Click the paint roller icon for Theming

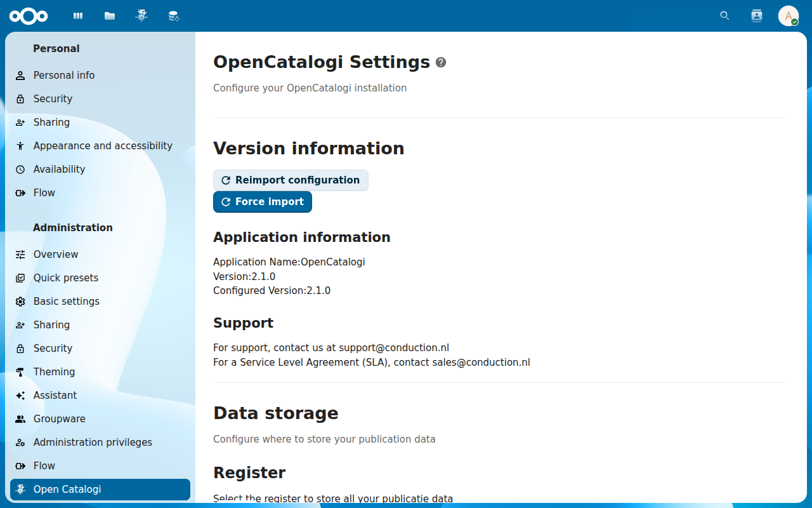pos(20,372)
